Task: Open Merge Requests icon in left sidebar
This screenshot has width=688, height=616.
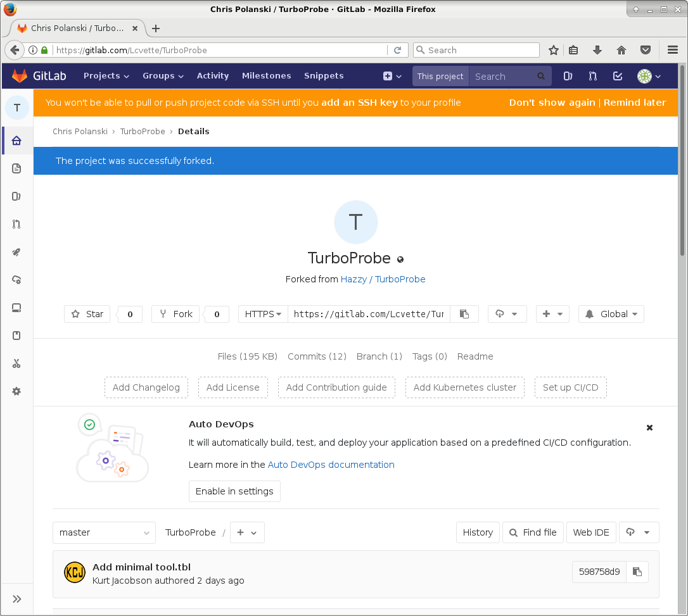Action: 16,224
